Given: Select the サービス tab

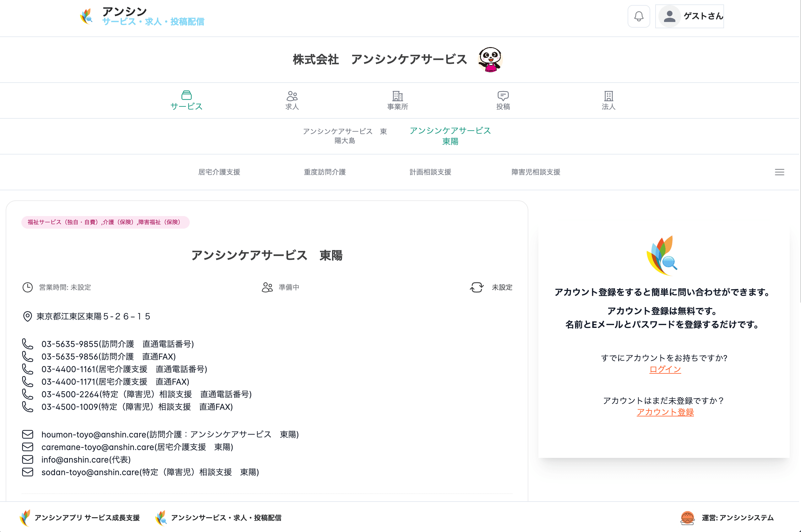Looking at the screenshot, I should (x=186, y=100).
